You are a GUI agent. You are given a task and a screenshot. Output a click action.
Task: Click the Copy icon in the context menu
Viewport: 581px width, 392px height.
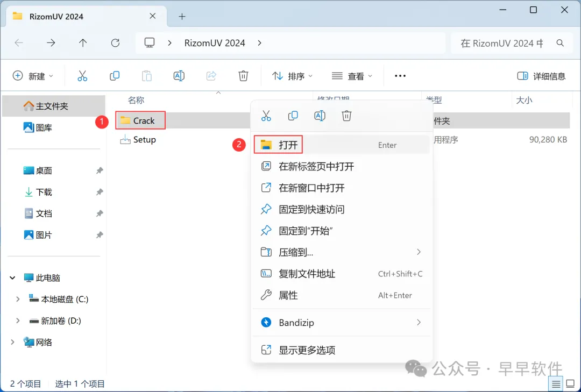coord(293,116)
